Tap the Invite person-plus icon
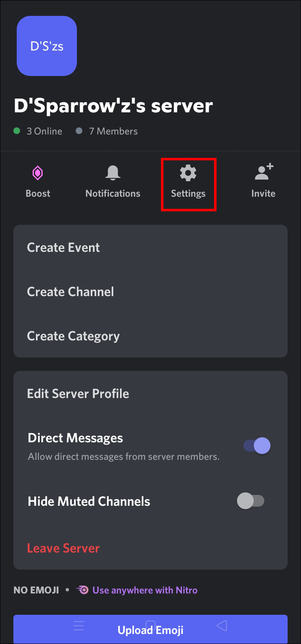 [x=263, y=172]
